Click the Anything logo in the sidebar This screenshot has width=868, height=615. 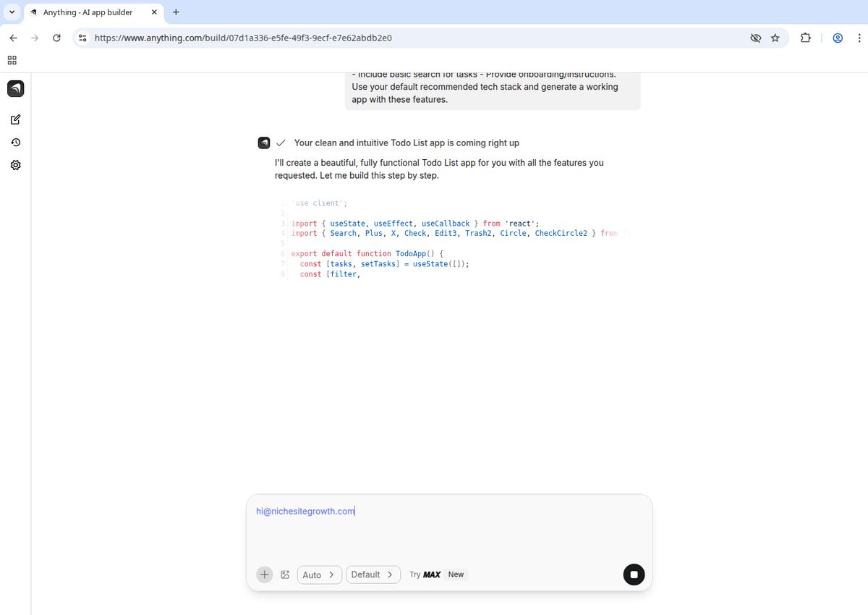click(x=15, y=88)
